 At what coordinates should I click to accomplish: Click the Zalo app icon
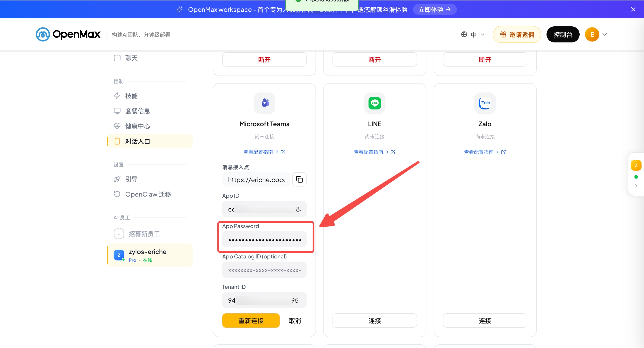click(485, 103)
